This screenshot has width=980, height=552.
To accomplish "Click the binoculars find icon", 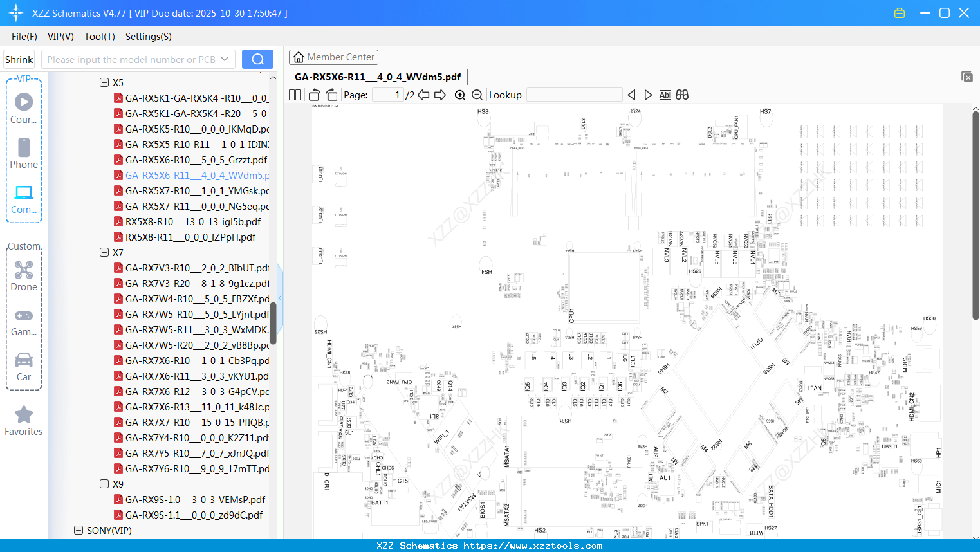I will coord(682,95).
